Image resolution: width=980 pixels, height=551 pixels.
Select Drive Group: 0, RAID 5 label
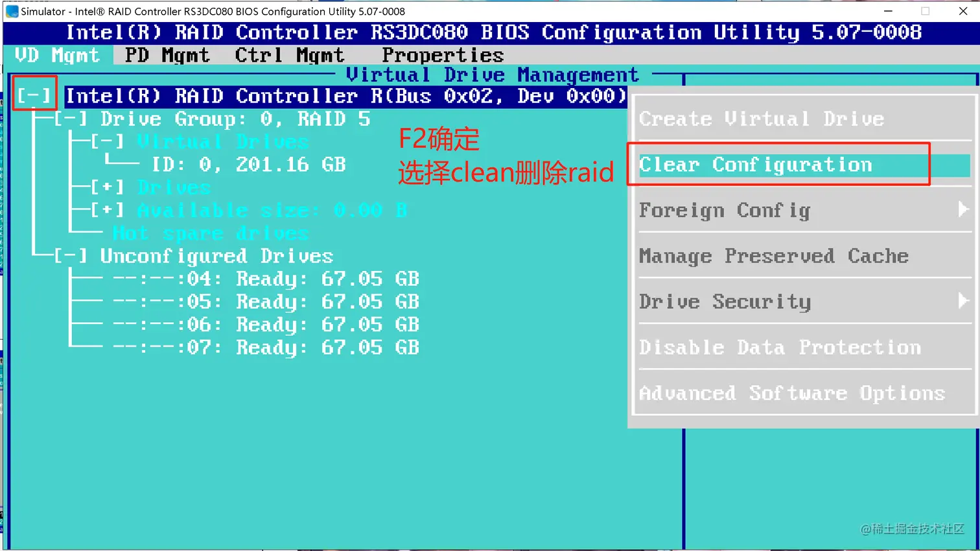click(x=235, y=119)
